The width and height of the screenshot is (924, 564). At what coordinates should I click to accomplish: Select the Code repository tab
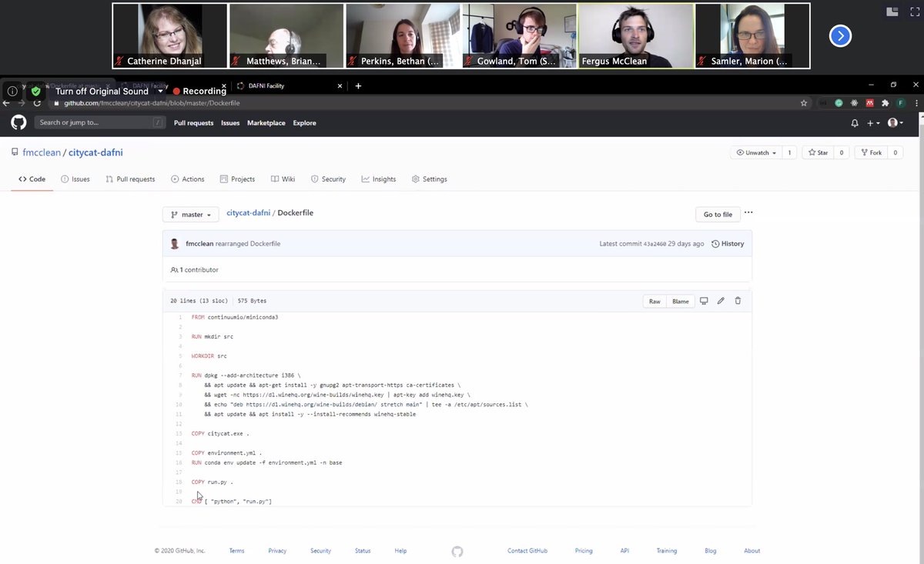(x=32, y=179)
